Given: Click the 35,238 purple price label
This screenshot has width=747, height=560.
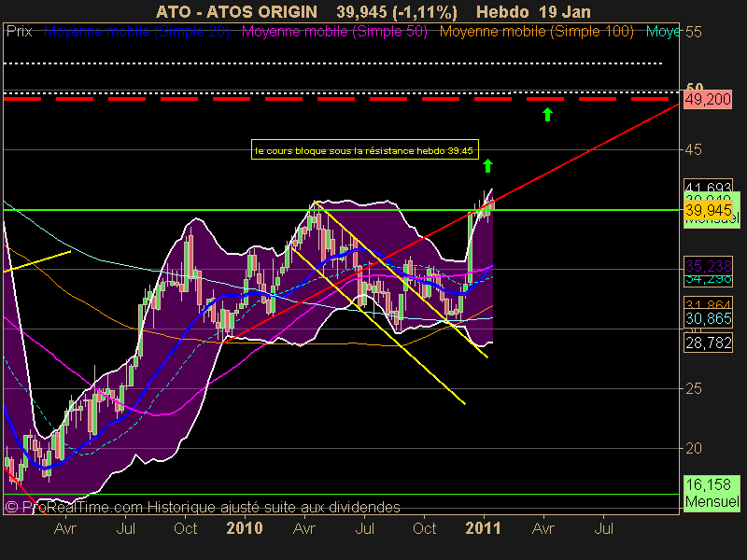Looking at the screenshot, I should click(x=709, y=266).
